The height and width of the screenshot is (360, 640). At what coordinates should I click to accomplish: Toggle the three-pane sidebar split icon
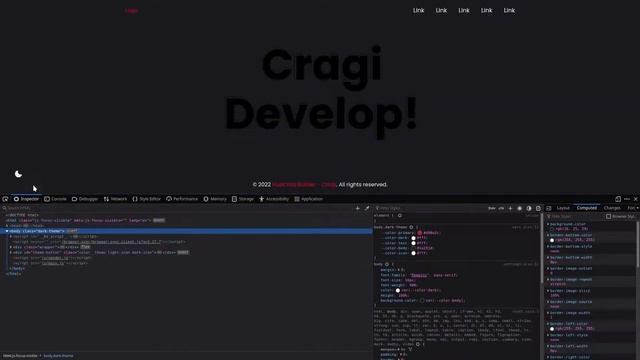pos(549,208)
